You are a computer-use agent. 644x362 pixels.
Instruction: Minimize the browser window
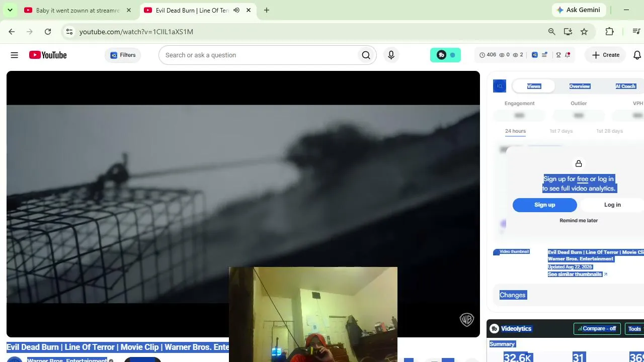[626, 10]
